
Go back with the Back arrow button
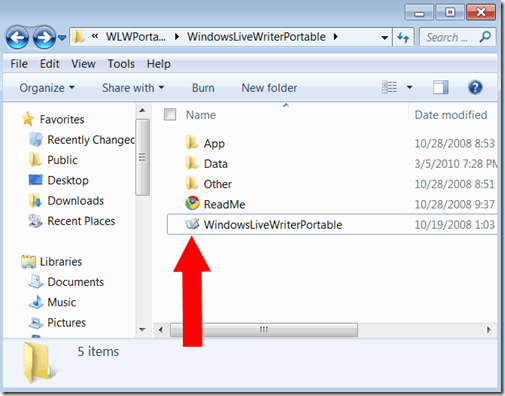[x=17, y=37]
